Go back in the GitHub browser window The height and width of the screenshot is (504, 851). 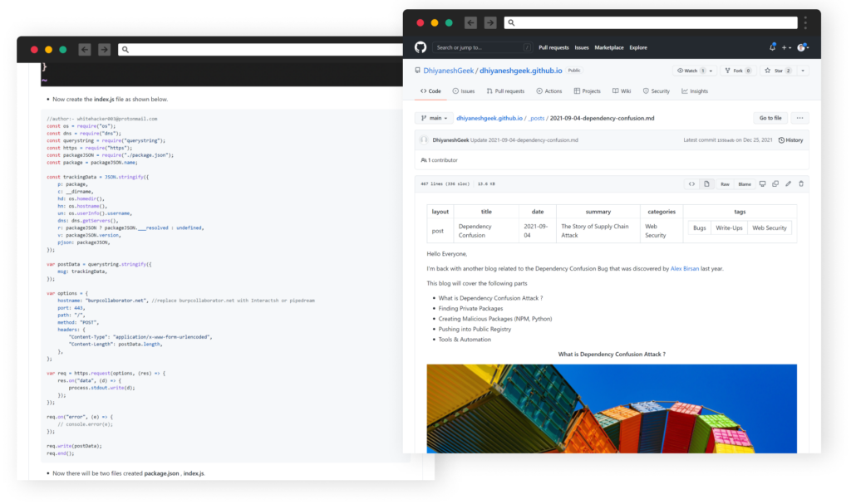coord(470,22)
